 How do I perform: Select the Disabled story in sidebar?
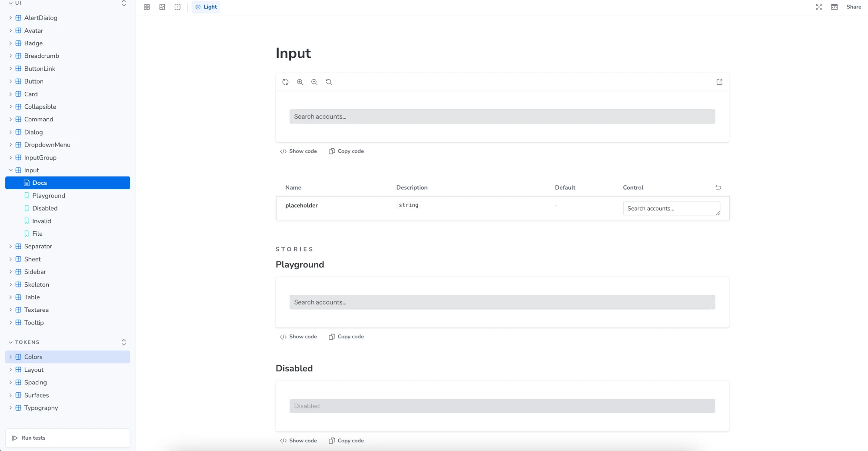tap(45, 208)
